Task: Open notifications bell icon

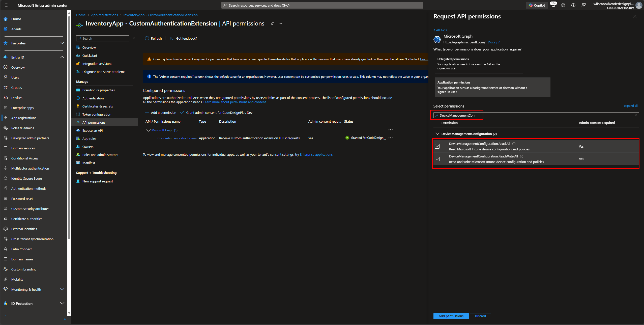Action: tap(553, 5)
